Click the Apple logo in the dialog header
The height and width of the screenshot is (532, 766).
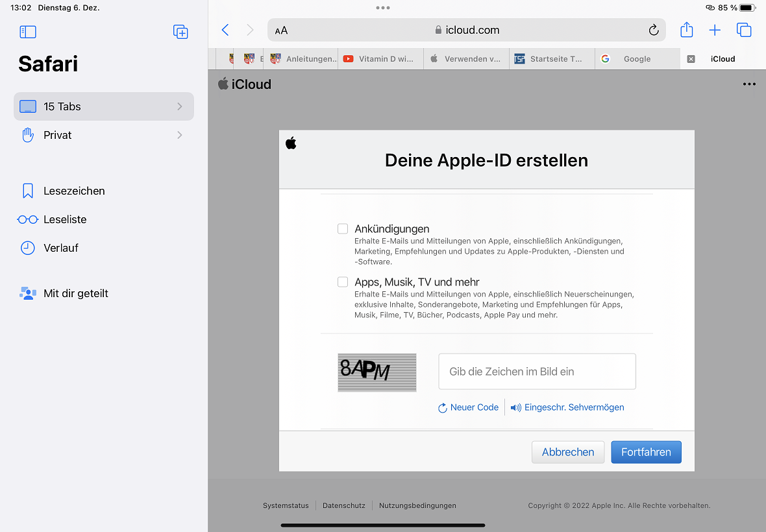click(x=291, y=143)
